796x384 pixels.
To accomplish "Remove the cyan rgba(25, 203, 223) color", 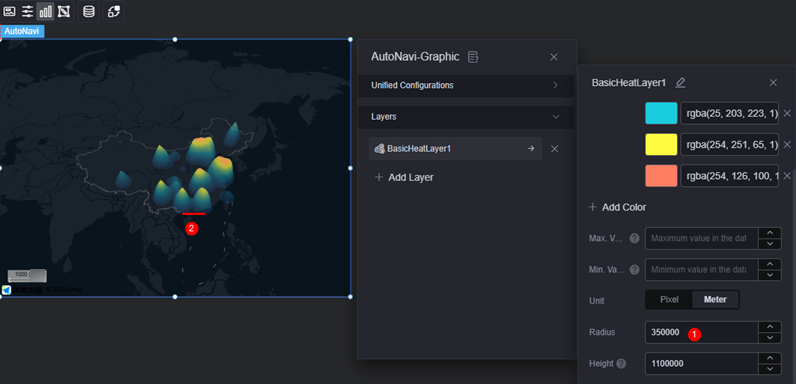I will pos(787,113).
